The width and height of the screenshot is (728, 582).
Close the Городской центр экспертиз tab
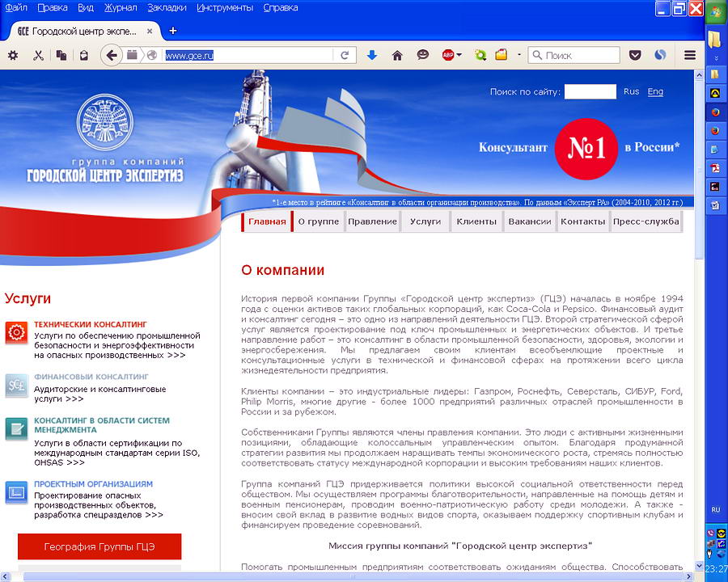(x=150, y=31)
